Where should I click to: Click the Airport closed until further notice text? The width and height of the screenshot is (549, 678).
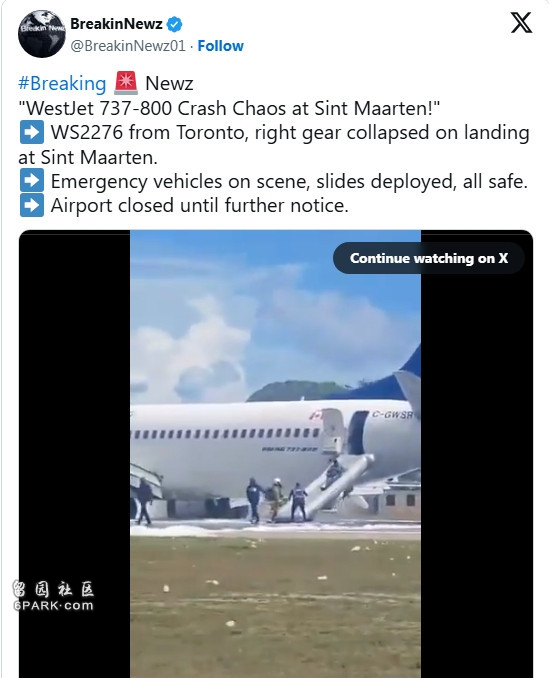tap(199, 205)
